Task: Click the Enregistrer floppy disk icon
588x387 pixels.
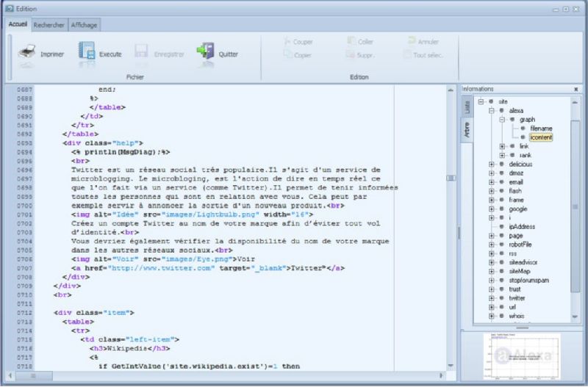Action: click(142, 52)
